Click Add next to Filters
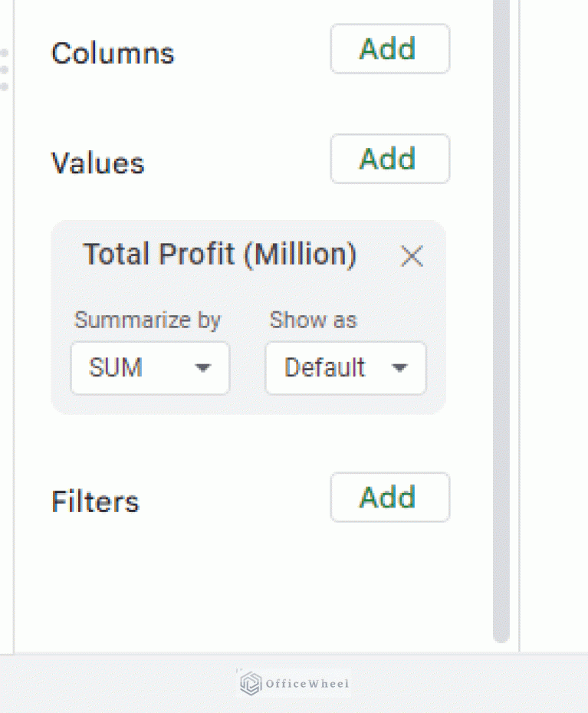The height and width of the screenshot is (713, 588). 389,498
